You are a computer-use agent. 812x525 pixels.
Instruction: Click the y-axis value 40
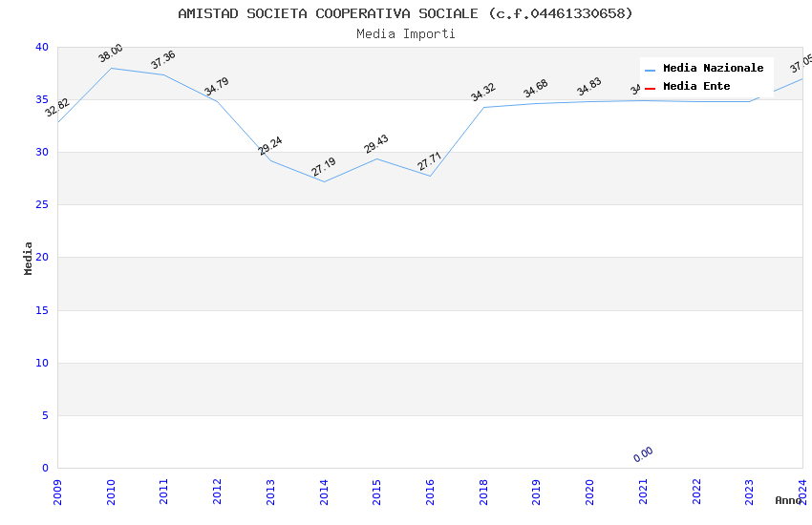41,48
